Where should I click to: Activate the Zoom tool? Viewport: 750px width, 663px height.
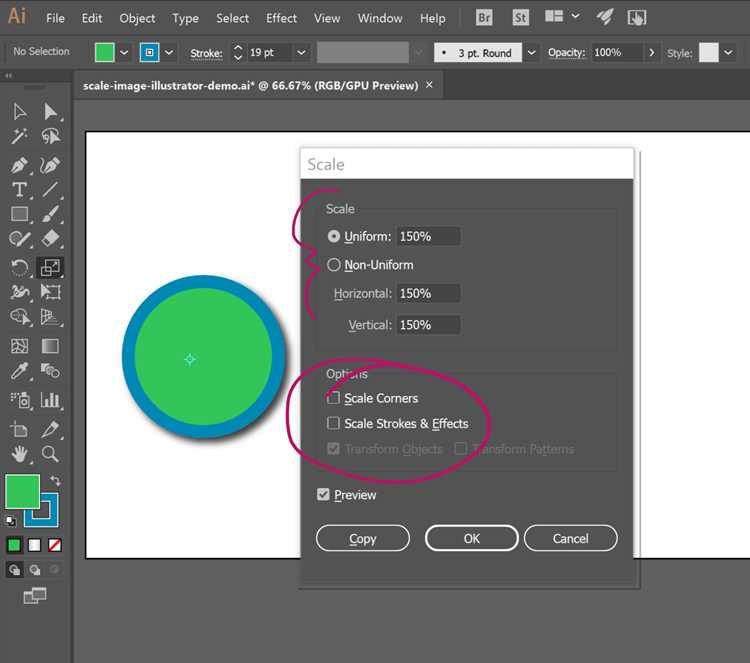click(x=50, y=453)
